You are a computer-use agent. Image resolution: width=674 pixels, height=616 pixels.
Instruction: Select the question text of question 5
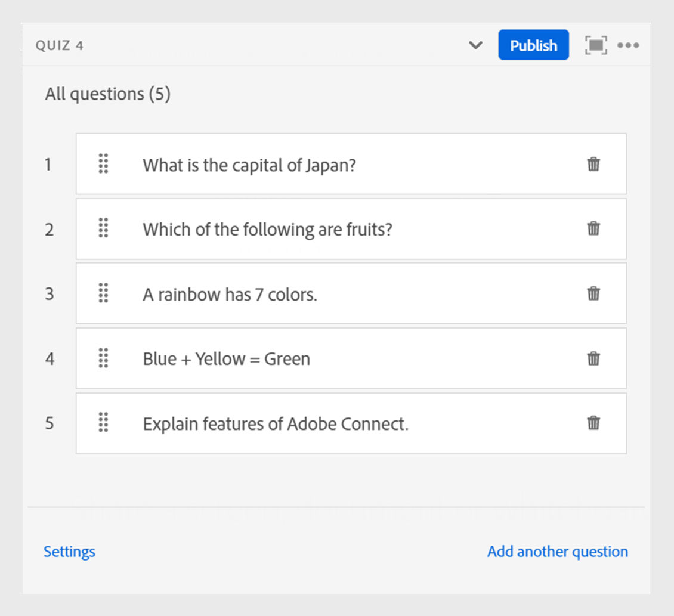click(x=276, y=423)
